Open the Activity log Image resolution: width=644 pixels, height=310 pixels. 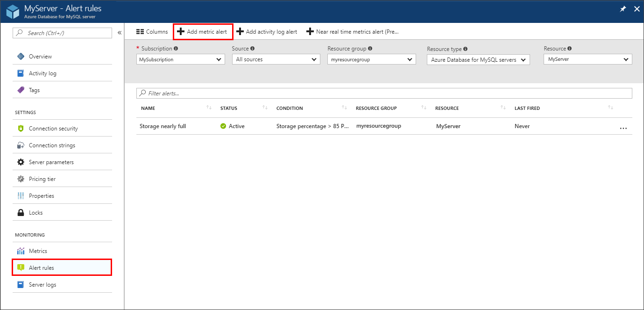(x=42, y=73)
